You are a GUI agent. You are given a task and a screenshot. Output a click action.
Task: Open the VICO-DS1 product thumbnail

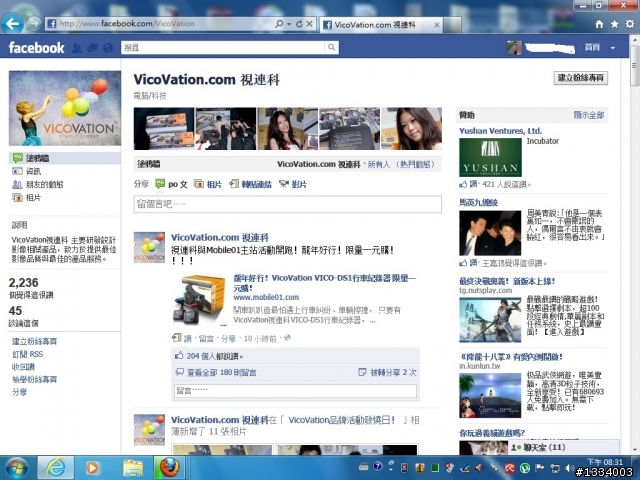[x=200, y=300]
